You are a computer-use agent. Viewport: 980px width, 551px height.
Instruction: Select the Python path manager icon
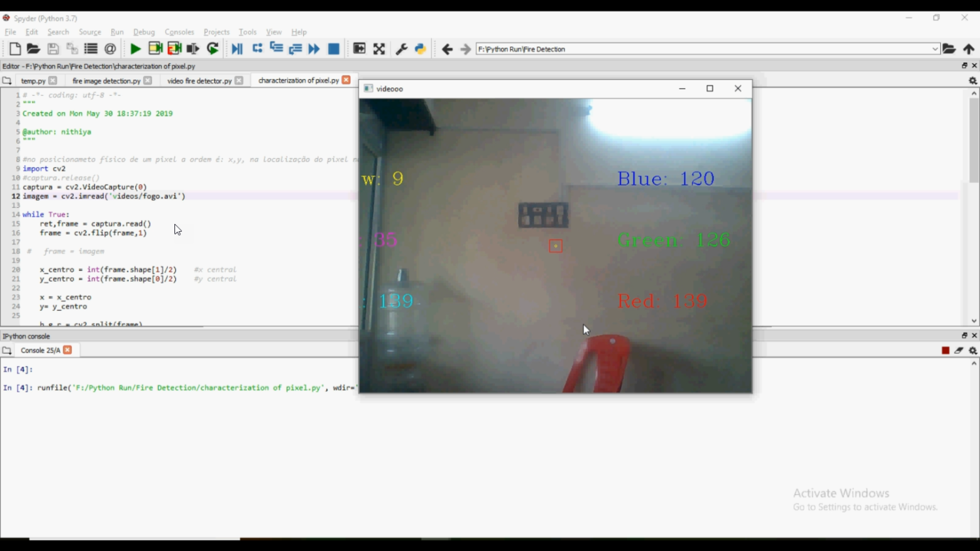(x=420, y=48)
